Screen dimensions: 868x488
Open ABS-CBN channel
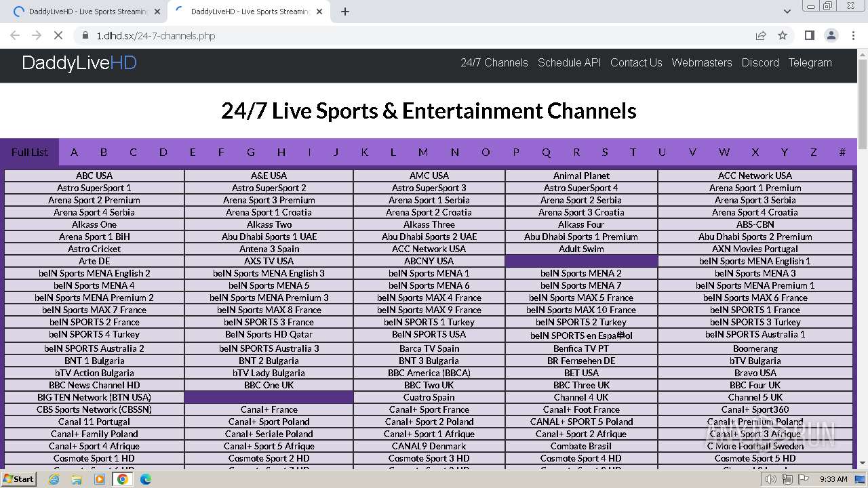click(755, 224)
